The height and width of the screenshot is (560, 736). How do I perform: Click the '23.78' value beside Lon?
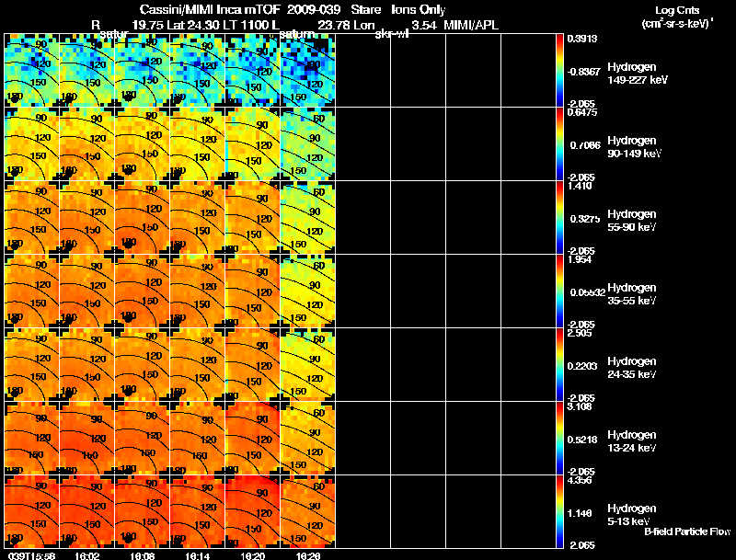(333, 25)
